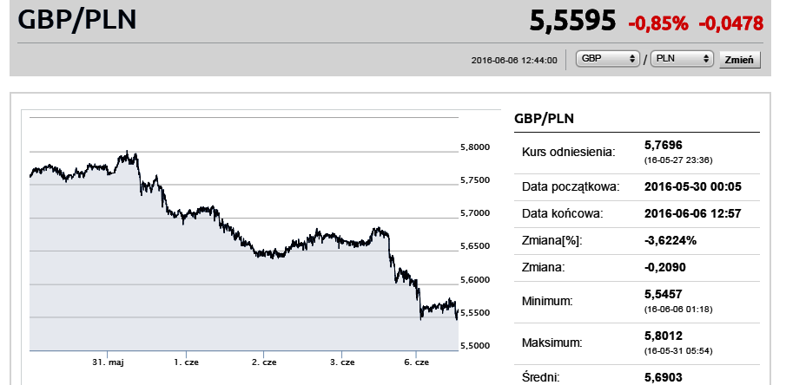Click the -0,0478 absolute change value

[x=731, y=23]
